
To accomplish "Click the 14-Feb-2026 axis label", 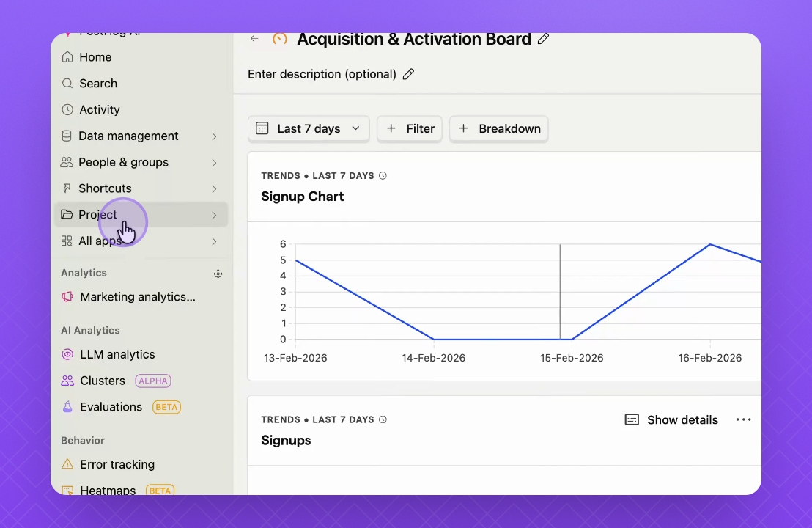I will coord(433,358).
